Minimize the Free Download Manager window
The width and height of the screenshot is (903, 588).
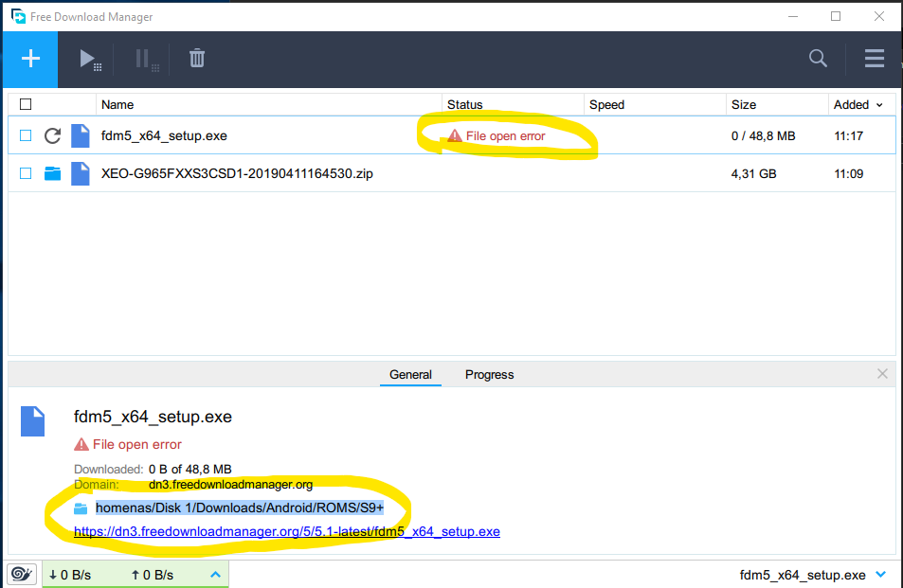coord(793,16)
